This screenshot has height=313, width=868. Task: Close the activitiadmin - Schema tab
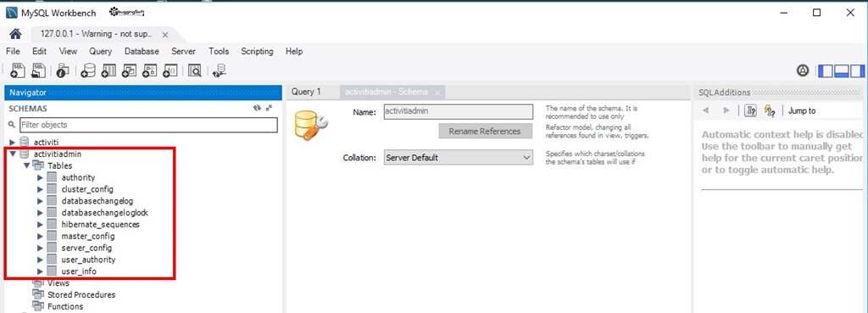[x=437, y=92]
